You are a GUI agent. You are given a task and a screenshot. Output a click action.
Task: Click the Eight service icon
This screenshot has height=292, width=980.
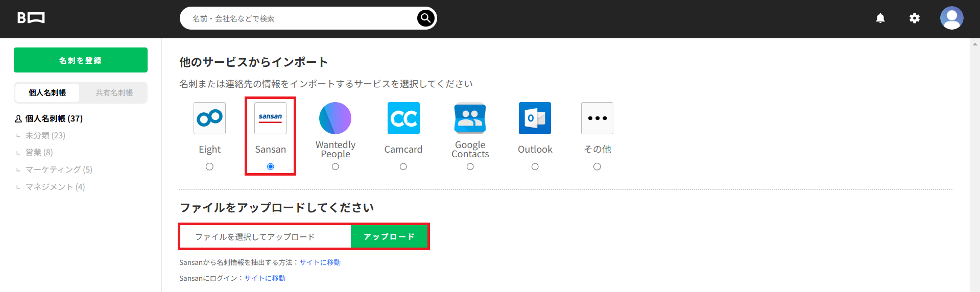tap(209, 118)
